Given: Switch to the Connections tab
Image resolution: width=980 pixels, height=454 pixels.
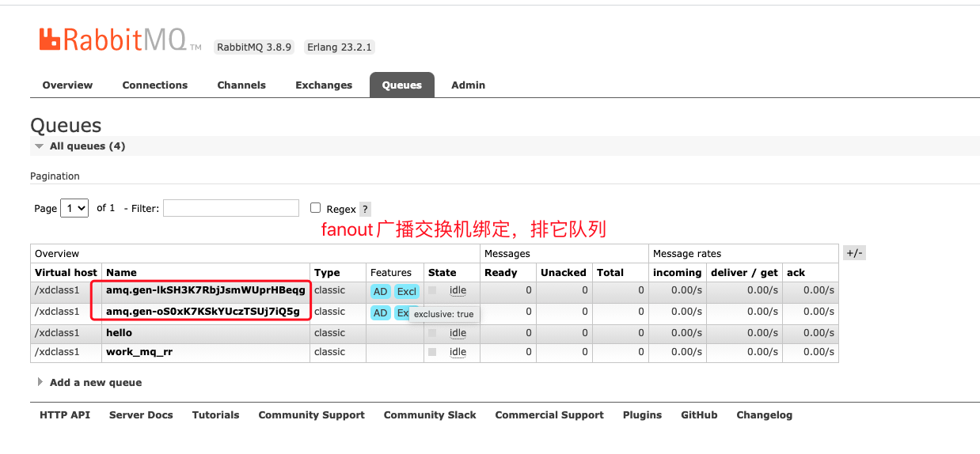Looking at the screenshot, I should pos(155,85).
